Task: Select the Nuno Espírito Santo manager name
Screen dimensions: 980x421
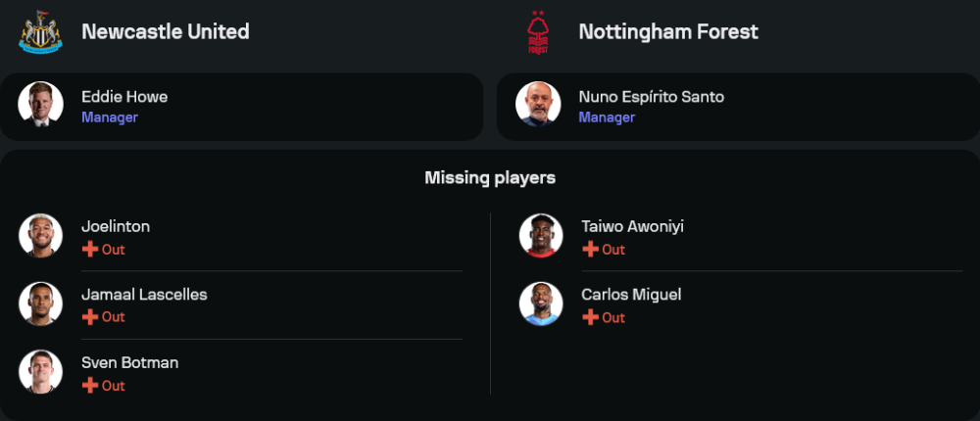Action: click(x=652, y=97)
